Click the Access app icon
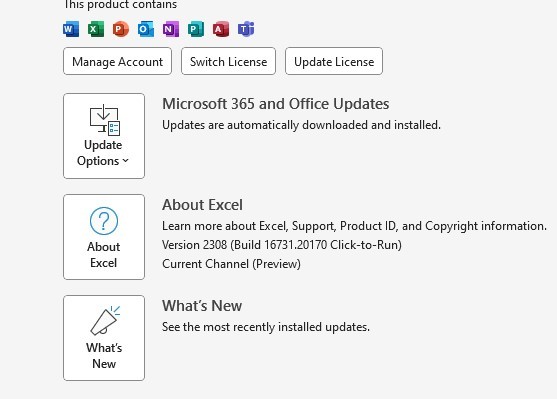Screen dimensions: 557x399 point(221,29)
